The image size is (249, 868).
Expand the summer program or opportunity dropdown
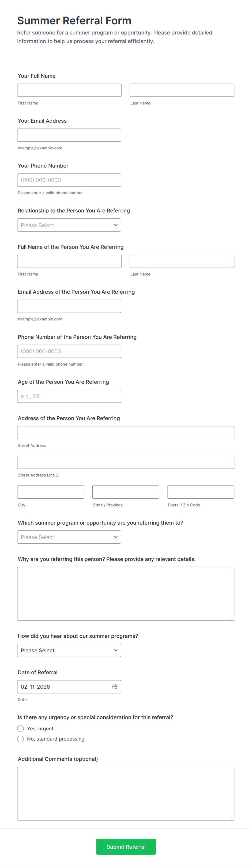[x=69, y=537]
